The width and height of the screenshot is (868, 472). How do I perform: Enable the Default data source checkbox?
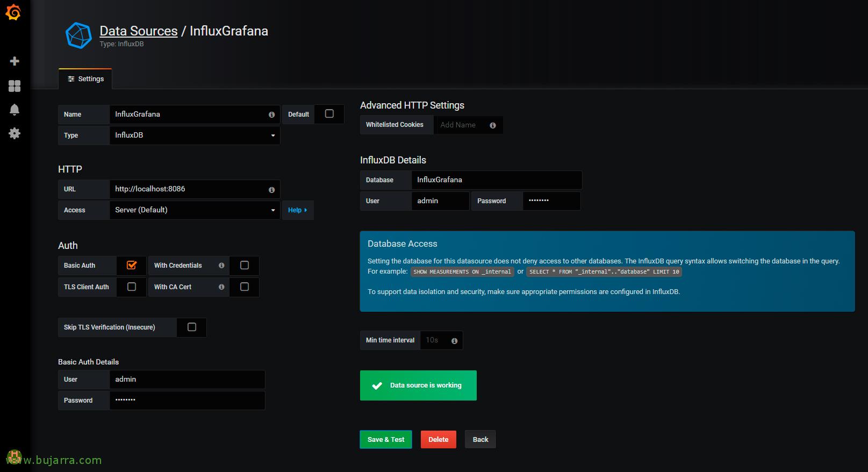(329, 114)
